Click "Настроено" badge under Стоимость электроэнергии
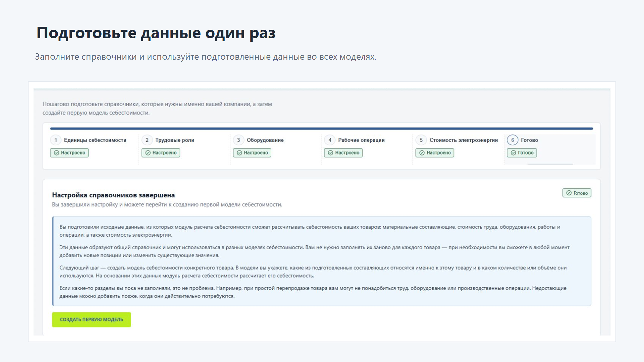 (435, 153)
